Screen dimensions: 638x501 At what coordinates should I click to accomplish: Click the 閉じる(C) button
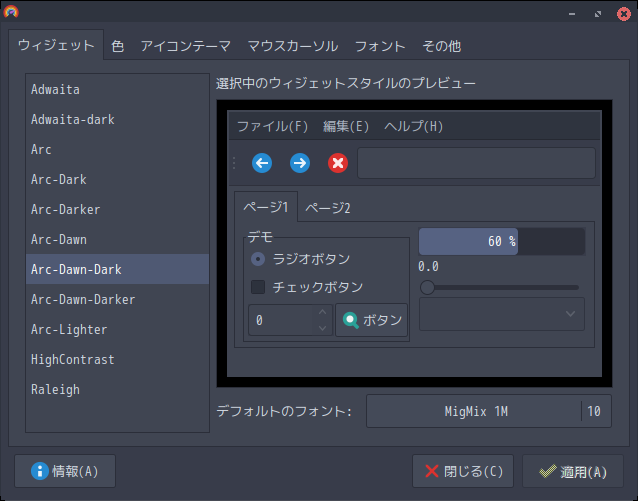click(x=463, y=471)
